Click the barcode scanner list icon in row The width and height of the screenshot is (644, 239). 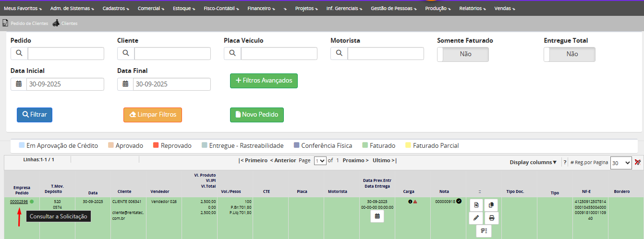click(x=484, y=231)
